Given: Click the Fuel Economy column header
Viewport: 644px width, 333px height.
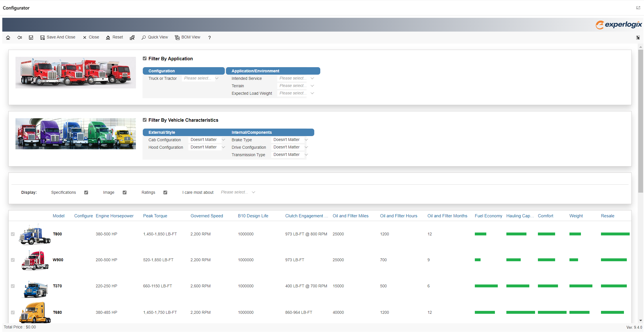Looking at the screenshot, I should (x=488, y=216).
